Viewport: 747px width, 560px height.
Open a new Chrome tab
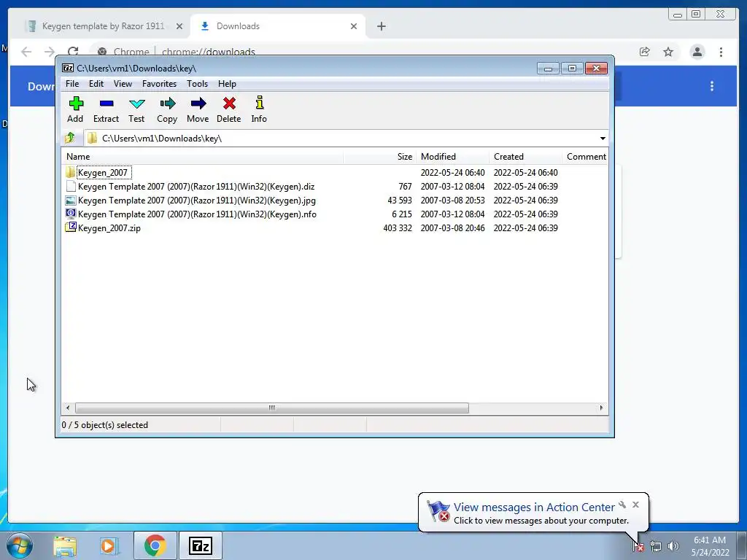(x=381, y=26)
